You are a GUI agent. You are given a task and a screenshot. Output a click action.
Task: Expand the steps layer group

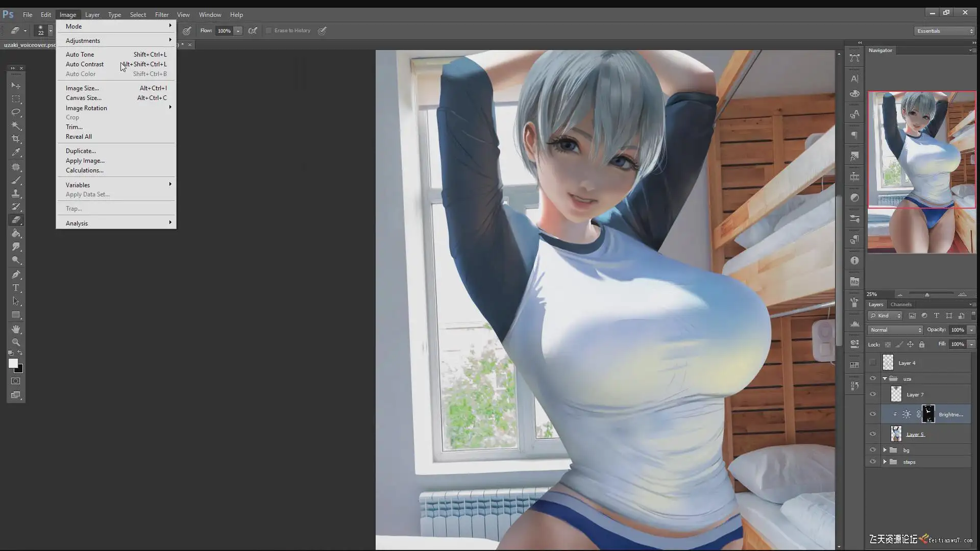[x=885, y=462]
